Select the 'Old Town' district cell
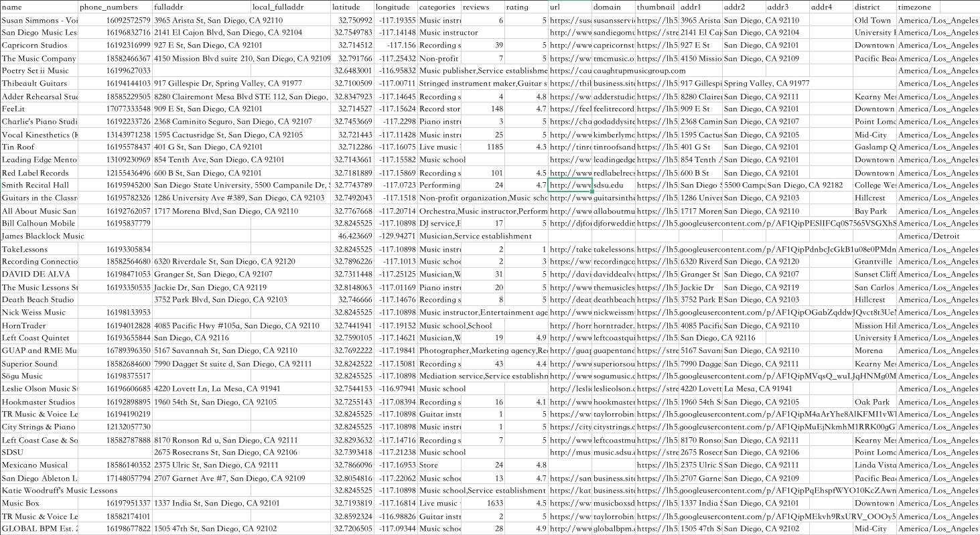 click(x=875, y=19)
